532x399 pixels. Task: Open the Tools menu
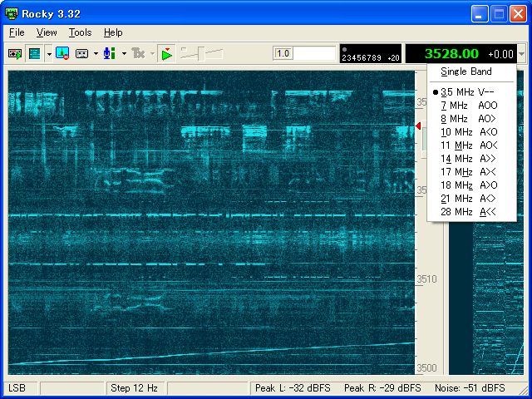(x=80, y=32)
